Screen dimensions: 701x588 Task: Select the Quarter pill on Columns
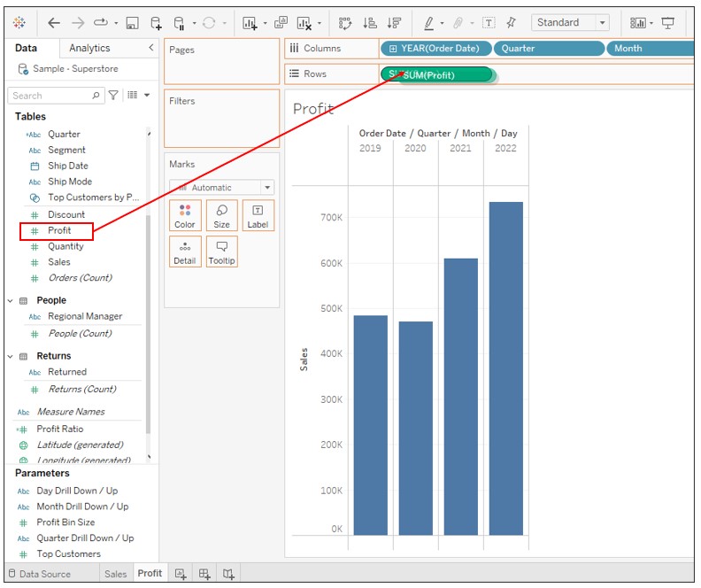pyautogui.click(x=549, y=49)
